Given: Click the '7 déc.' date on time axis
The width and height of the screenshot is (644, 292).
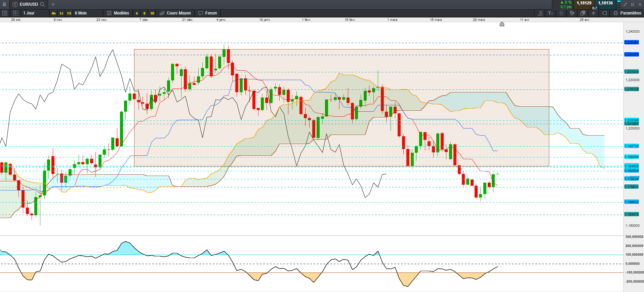Looking at the screenshot, I should 144,20.
